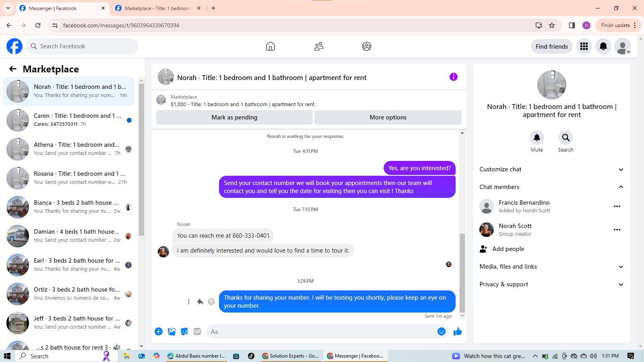The width and height of the screenshot is (644, 362).
Task: Expand the Privacy & support section
Action: 552,284
